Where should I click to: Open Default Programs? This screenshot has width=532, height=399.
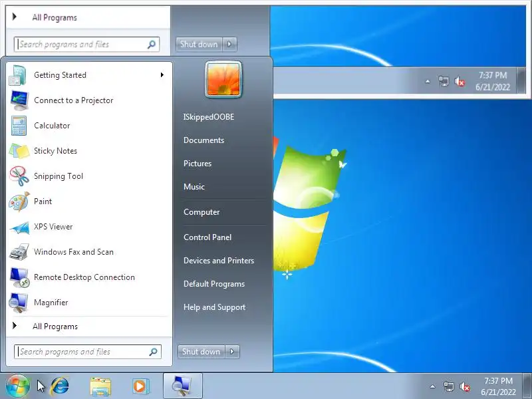pos(214,284)
